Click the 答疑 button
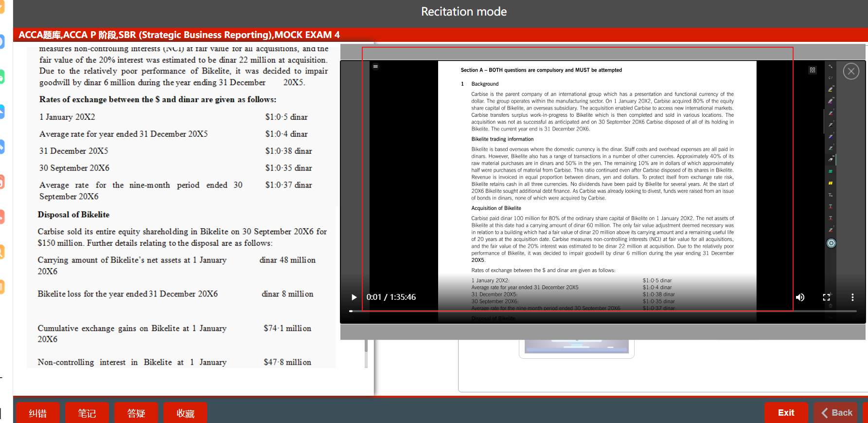The width and height of the screenshot is (868, 423). [x=136, y=413]
